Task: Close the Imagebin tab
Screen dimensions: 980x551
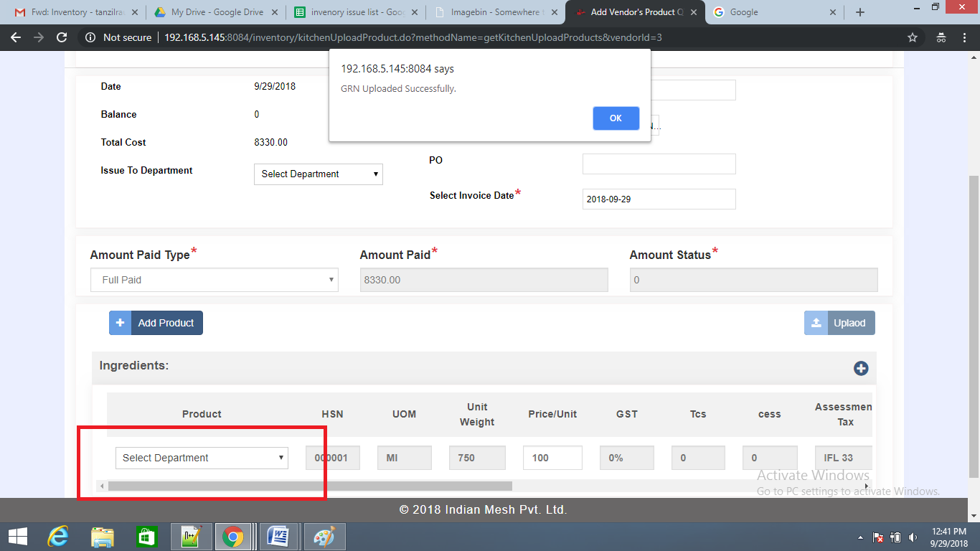Action: [x=553, y=12]
